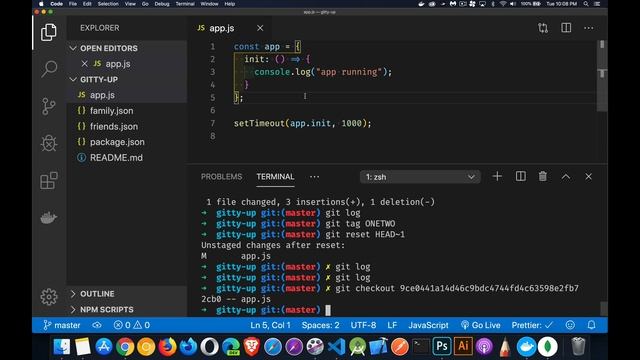Open notifications bell in status bar
The width and height of the screenshot is (640, 360).
(x=591, y=325)
